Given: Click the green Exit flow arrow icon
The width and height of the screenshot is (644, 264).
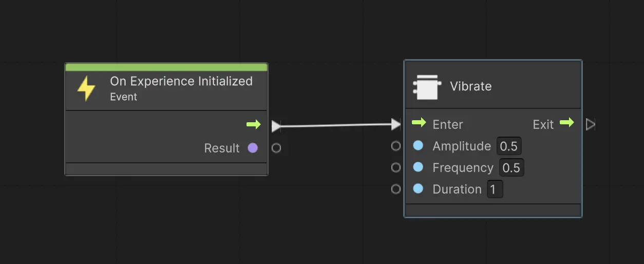Looking at the screenshot, I should [x=566, y=123].
